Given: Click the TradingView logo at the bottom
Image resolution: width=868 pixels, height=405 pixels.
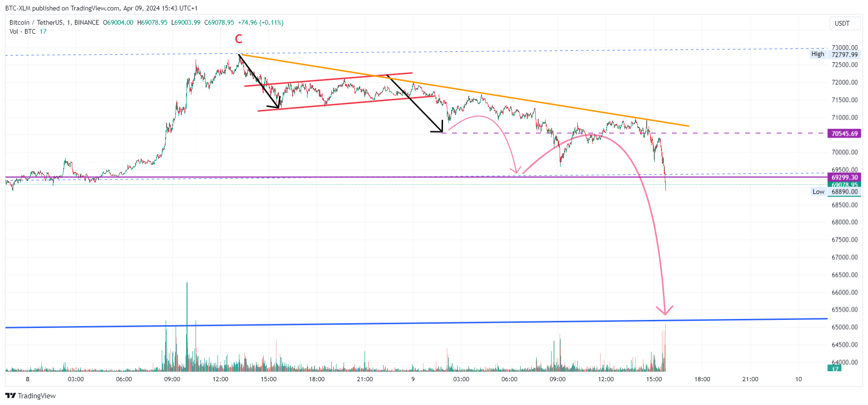Looking at the screenshot, I should 30,395.
